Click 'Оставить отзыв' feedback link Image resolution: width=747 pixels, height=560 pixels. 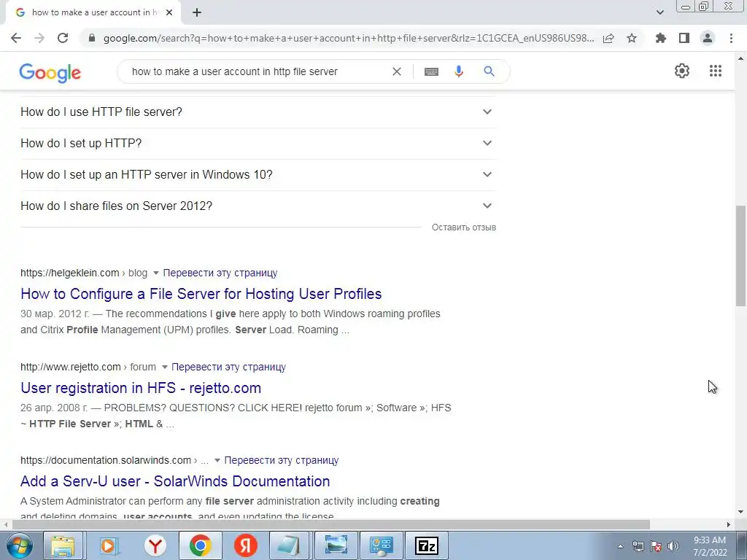click(x=463, y=227)
